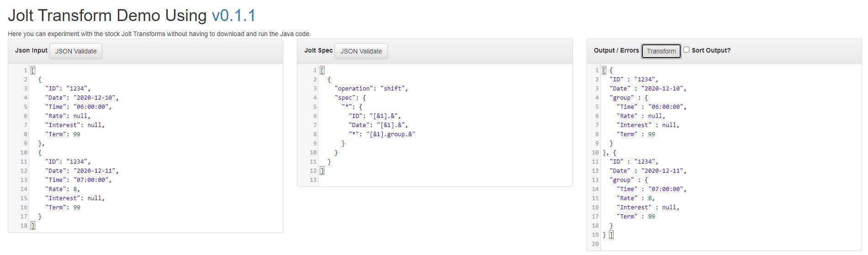Click the "Date": "[&1].&" spec line
Image resolution: width=868 pixels, height=255 pixels.
pyautogui.click(x=378, y=125)
